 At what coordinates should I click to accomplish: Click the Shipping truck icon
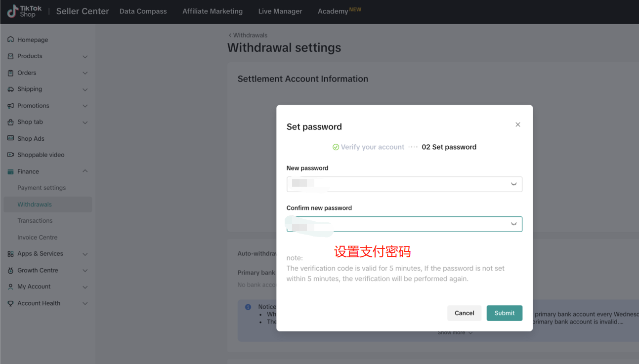coord(11,89)
